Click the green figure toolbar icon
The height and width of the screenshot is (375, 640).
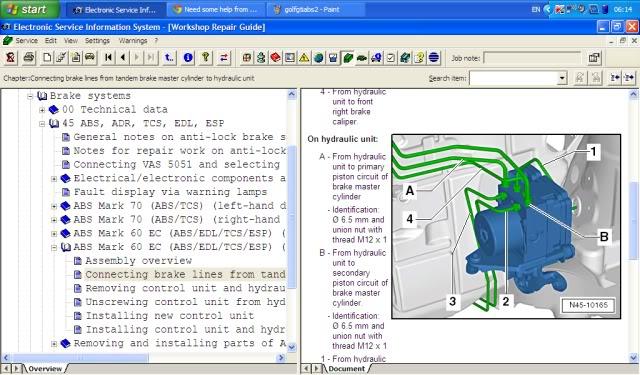click(261, 58)
